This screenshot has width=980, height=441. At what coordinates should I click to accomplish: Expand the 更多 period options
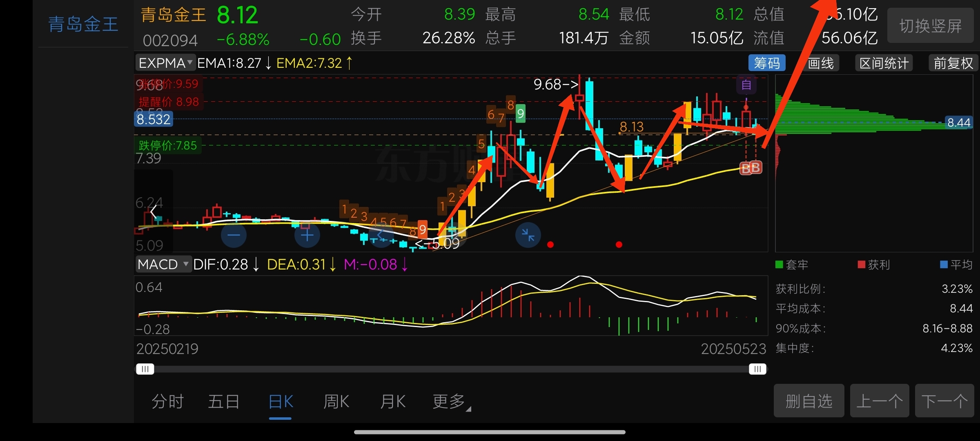(x=452, y=401)
